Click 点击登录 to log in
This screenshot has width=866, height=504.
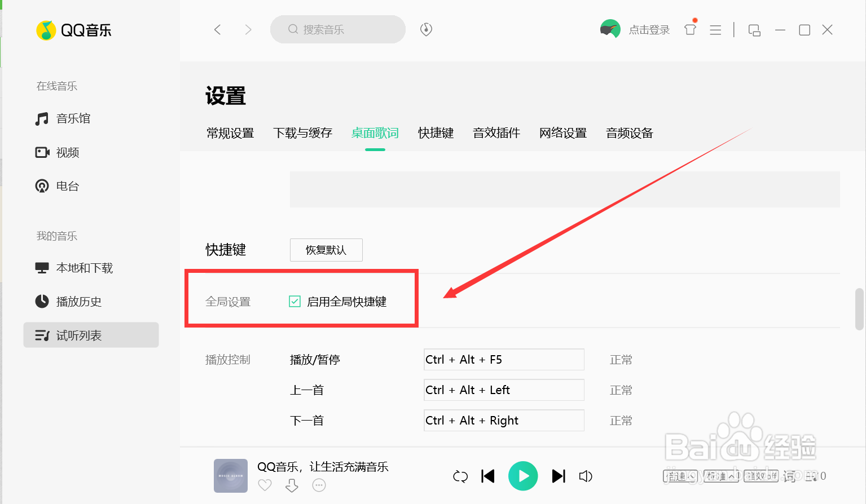(648, 29)
